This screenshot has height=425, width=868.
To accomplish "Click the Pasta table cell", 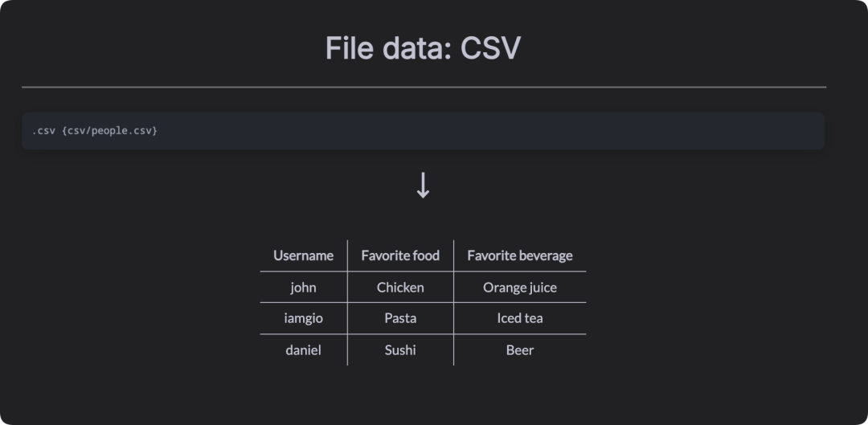I will coord(400,318).
